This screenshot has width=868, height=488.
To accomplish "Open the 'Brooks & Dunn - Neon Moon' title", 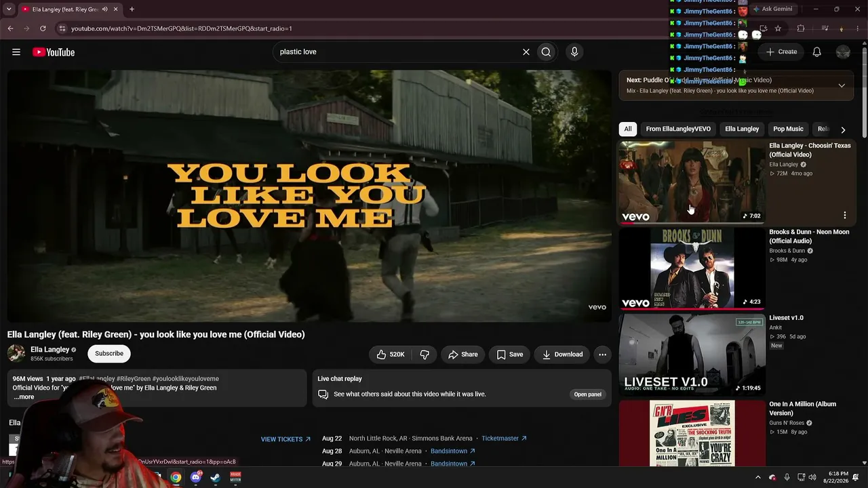I will (x=809, y=237).
